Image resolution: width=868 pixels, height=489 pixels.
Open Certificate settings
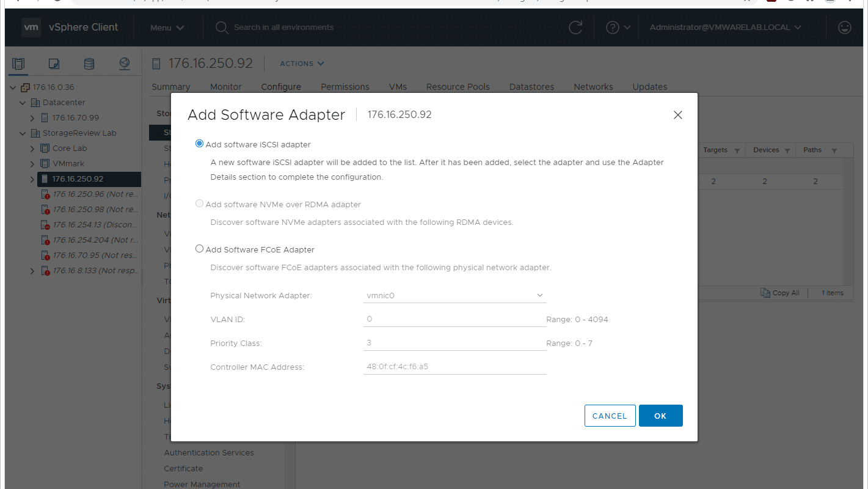pyautogui.click(x=183, y=469)
